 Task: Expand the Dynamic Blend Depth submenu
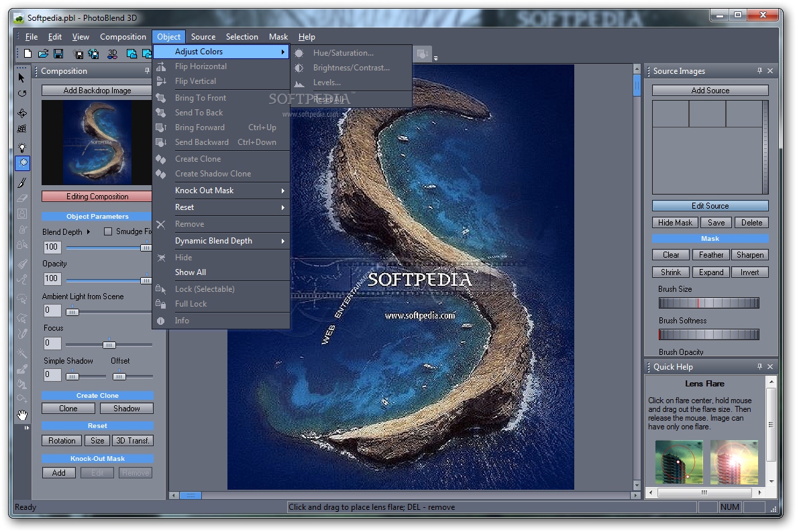(x=221, y=241)
